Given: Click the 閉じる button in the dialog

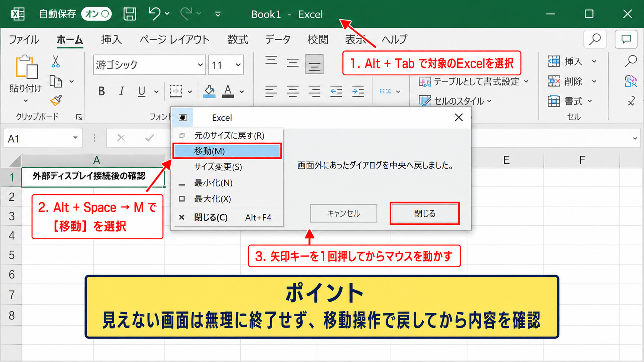Looking at the screenshot, I should 424,213.
